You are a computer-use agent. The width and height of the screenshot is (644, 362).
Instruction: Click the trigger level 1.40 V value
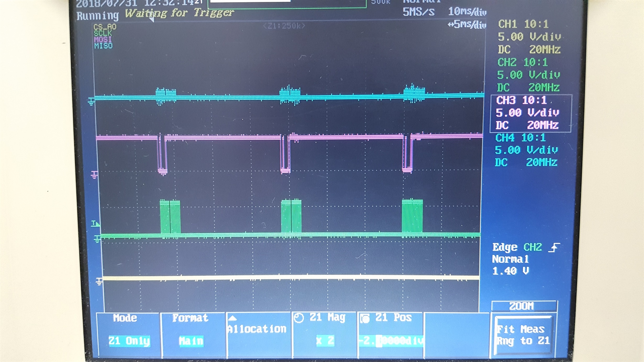(511, 271)
